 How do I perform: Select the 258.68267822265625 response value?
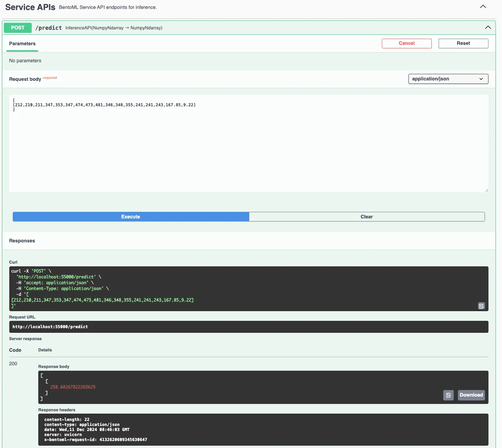(73, 387)
